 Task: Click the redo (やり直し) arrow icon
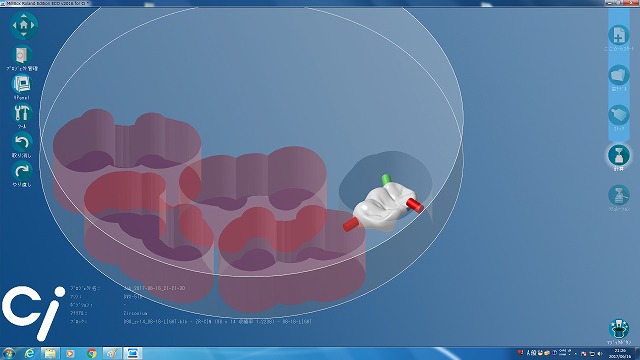[22, 171]
